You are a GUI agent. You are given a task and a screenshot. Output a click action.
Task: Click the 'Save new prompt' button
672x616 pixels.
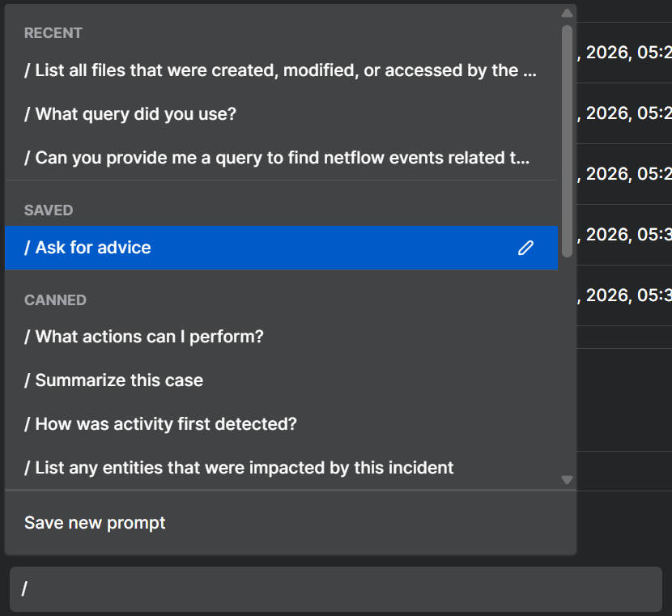point(95,523)
